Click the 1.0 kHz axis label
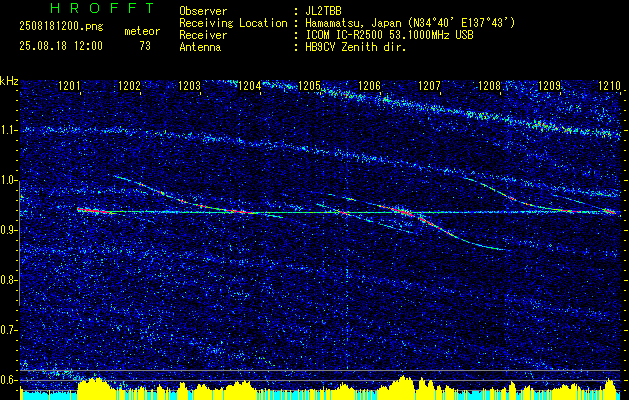 click(9, 180)
